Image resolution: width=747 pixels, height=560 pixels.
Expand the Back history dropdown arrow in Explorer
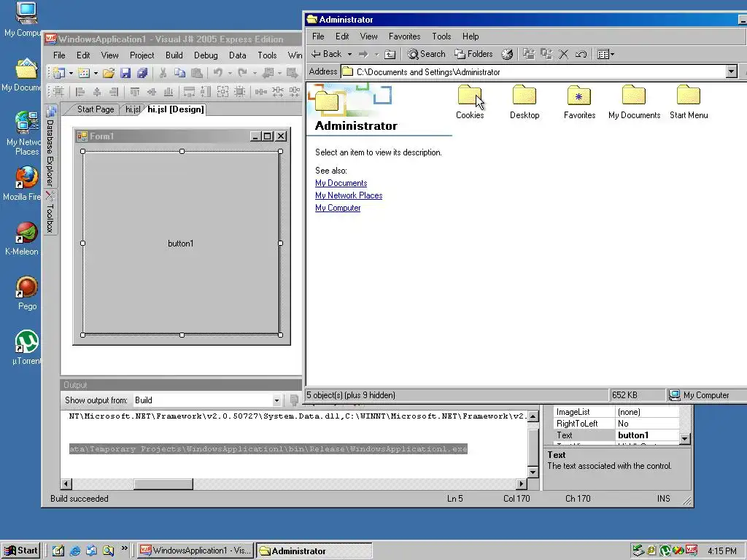click(349, 54)
